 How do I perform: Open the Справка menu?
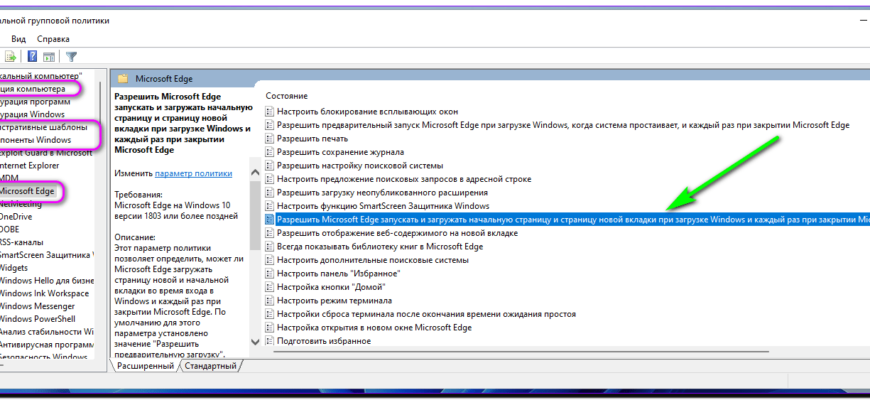(53, 39)
